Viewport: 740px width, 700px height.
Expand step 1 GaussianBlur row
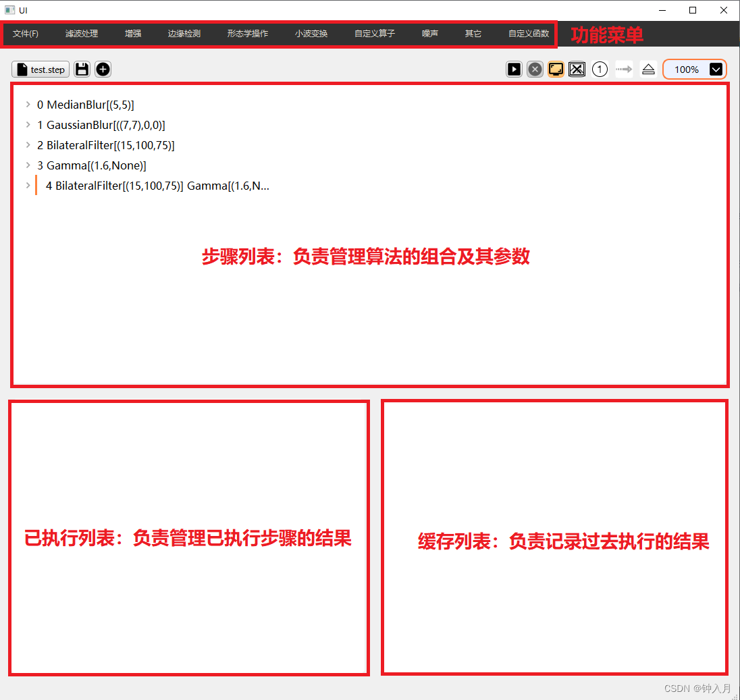[28, 124]
